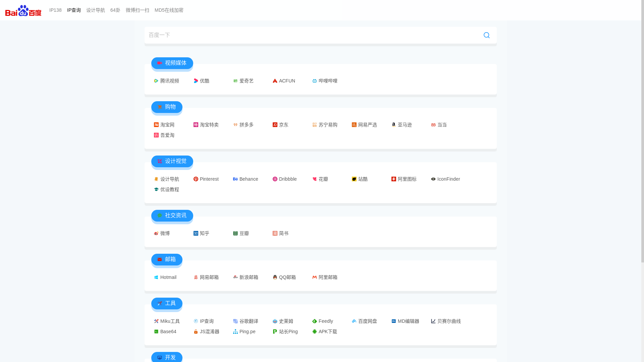The height and width of the screenshot is (362, 644).
Task: Click the search magnifier icon
Action: coord(486,35)
